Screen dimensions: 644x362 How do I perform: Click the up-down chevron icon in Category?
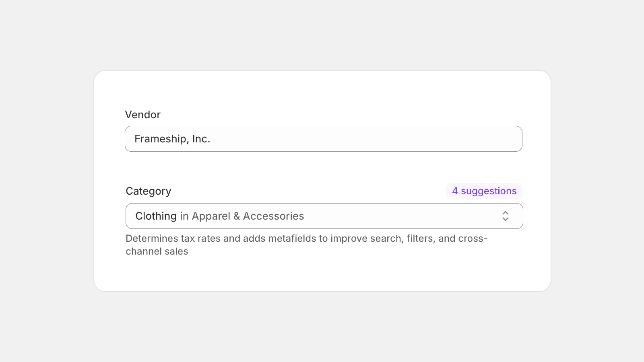coord(506,216)
